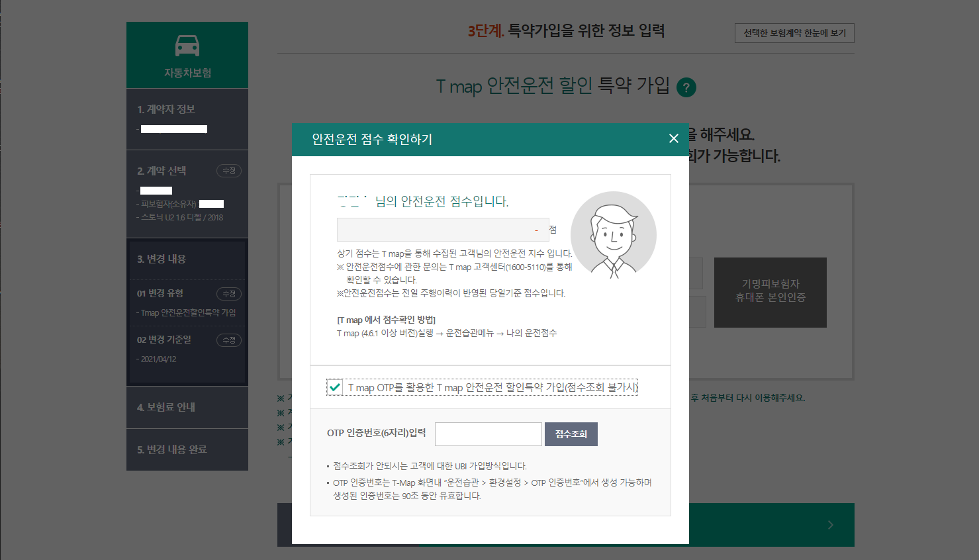Viewport: 979px width, 560px height.
Task: Click the 점수조회 button
Action: pyautogui.click(x=571, y=434)
